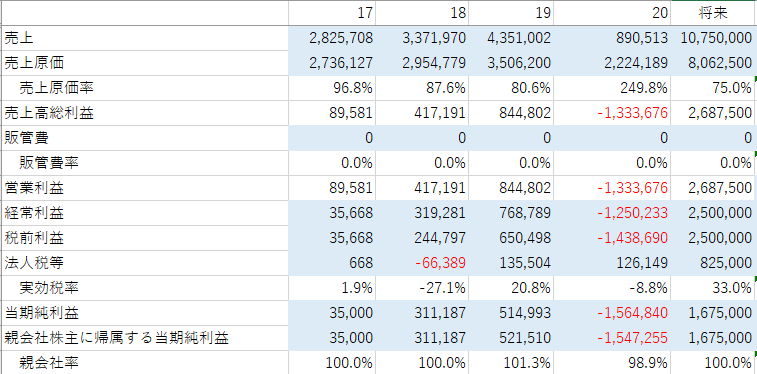The width and height of the screenshot is (757, 374).
Task: Click the cost ratio cell "75.0%"
Action: point(712,88)
